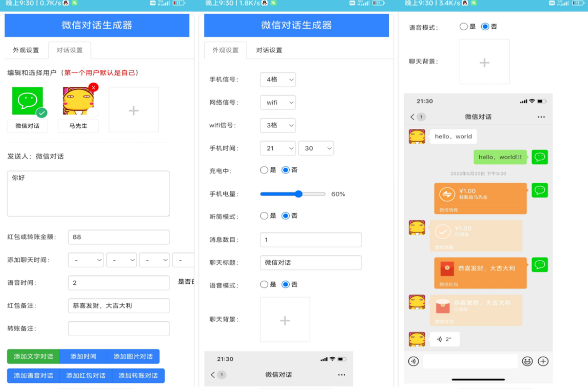Click the voice input icon in the chat bar
This screenshot has width=588, height=389.
414,361
